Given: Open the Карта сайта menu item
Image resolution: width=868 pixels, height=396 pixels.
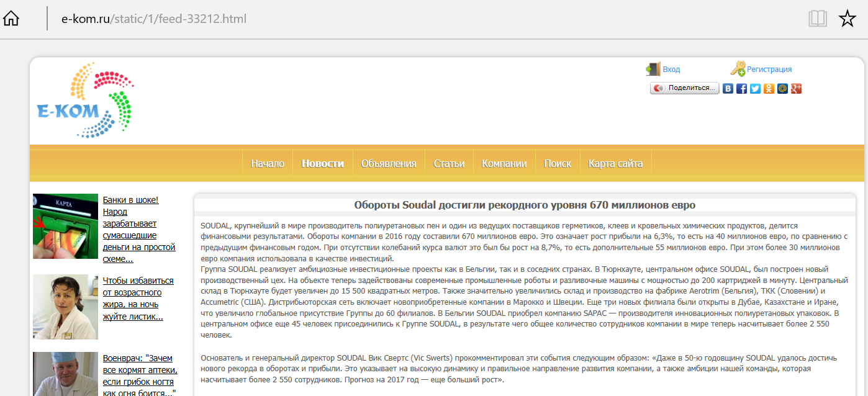Looking at the screenshot, I should pyautogui.click(x=616, y=163).
